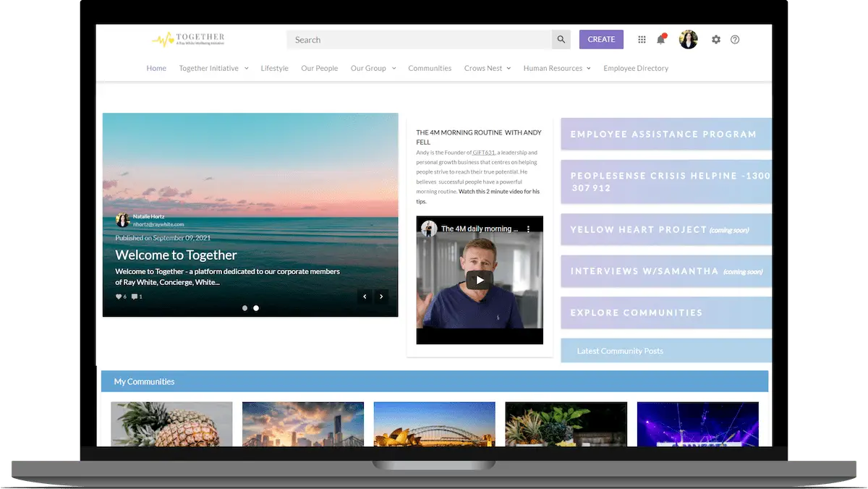Open the Interviews w/Samantha banner
868x489 pixels.
(666, 271)
